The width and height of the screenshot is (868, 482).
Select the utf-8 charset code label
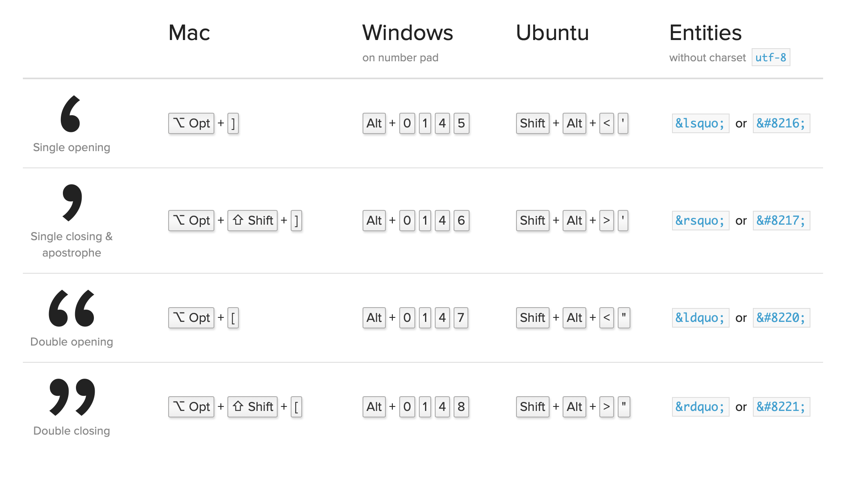click(x=771, y=57)
